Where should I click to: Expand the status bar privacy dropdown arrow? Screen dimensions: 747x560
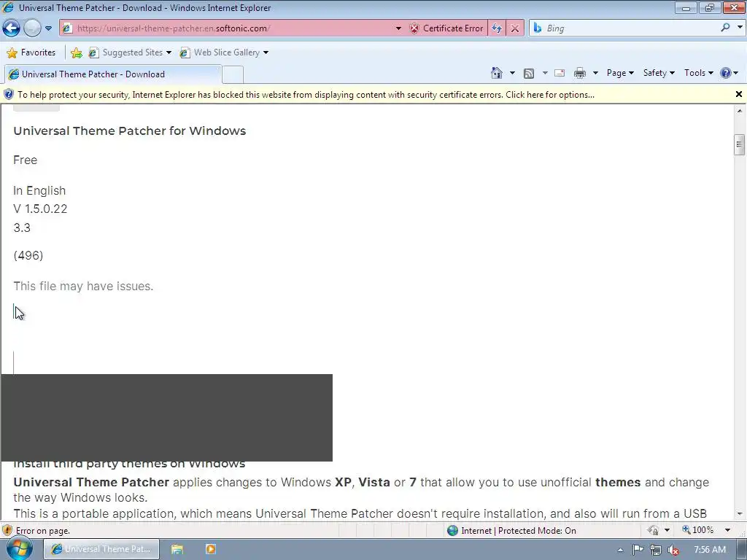(667, 531)
